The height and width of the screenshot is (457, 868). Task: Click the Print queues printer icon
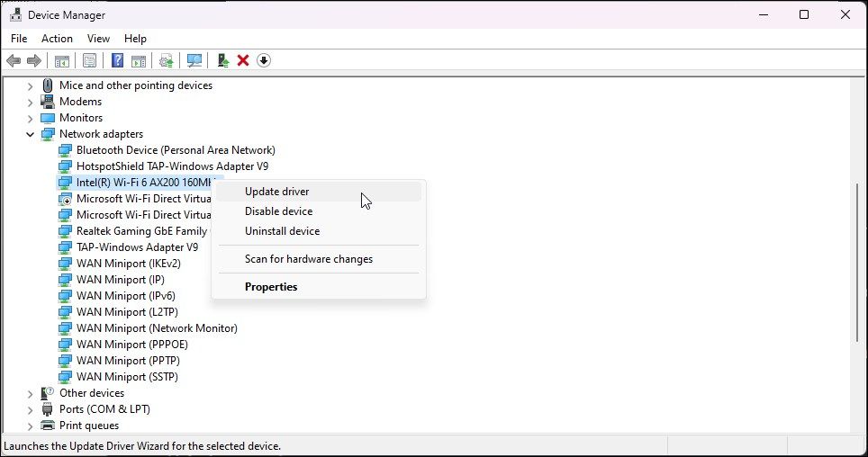48,426
